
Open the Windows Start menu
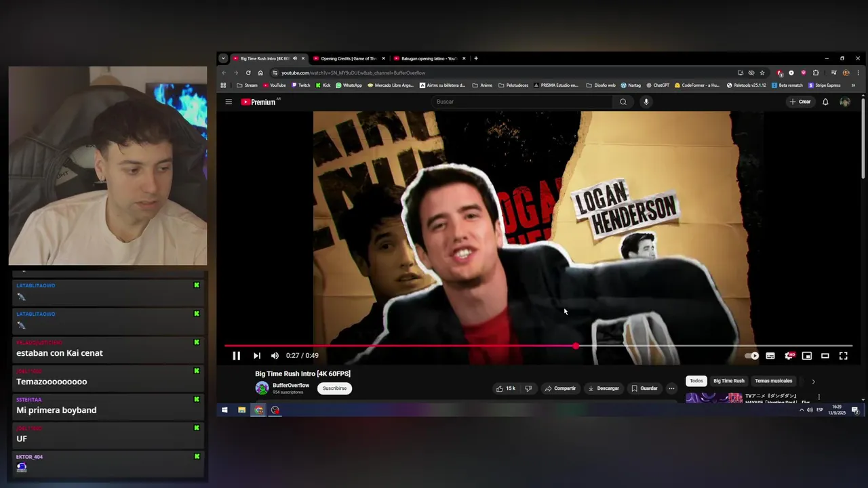(224, 410)
